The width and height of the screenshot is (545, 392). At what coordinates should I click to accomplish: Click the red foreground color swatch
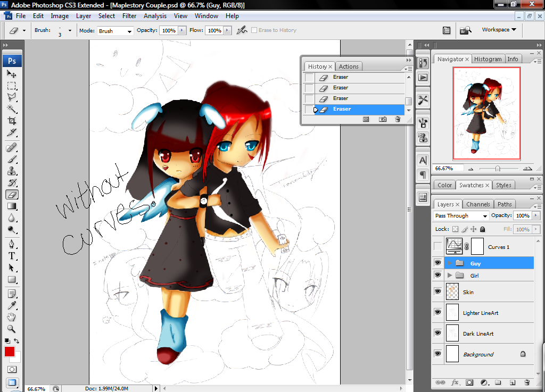pyautogui.click(x=10, y=352)
